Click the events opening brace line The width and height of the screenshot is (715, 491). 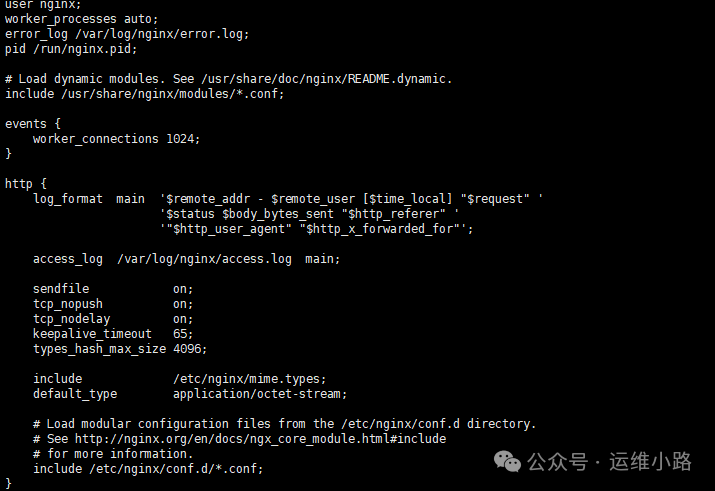(x=33, y=124)
